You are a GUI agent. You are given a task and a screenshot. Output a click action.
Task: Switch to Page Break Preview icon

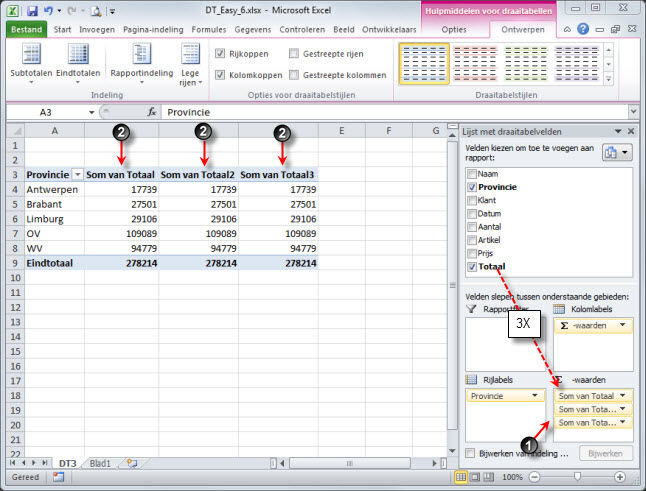[489, 477]
